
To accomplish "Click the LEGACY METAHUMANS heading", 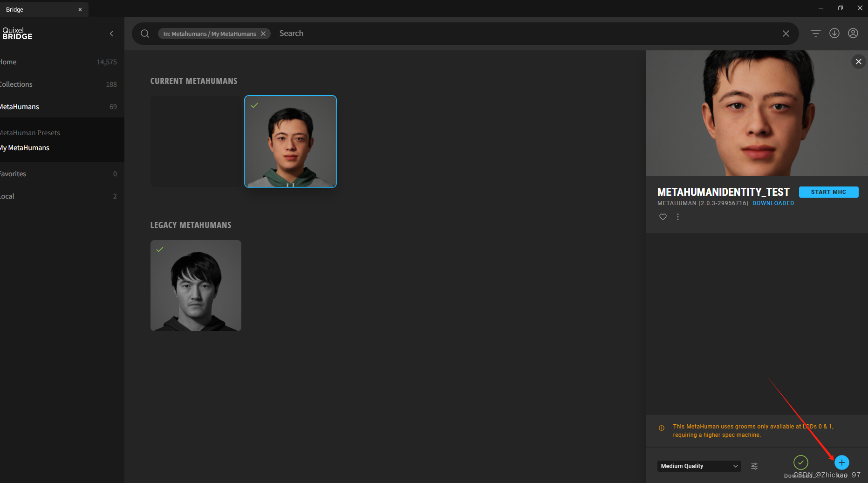I will [191, 225].
